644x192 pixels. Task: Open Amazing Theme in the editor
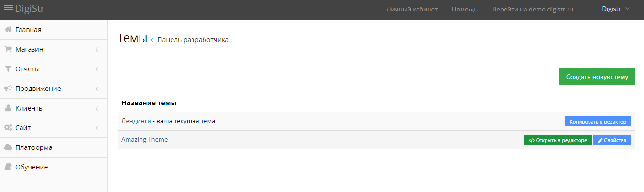[558, 140]
